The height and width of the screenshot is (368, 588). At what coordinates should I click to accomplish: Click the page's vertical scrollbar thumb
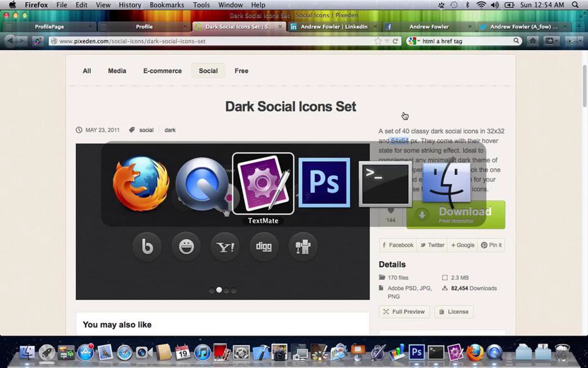coord(585,86)
